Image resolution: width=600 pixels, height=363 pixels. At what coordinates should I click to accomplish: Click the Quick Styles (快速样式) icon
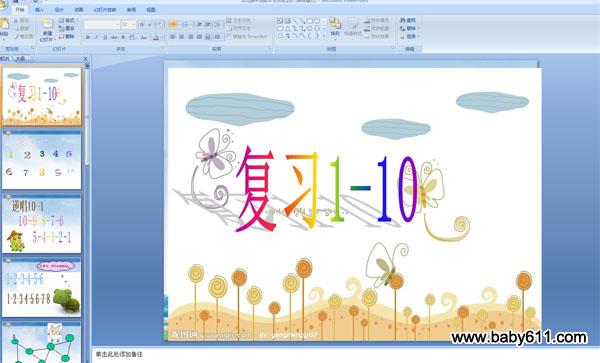pos(353,24)
